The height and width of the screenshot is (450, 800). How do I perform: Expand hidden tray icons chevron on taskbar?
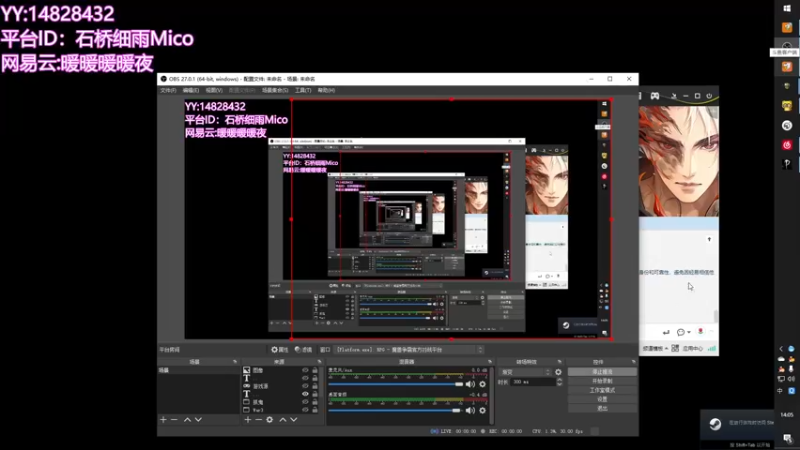[781, 349]
